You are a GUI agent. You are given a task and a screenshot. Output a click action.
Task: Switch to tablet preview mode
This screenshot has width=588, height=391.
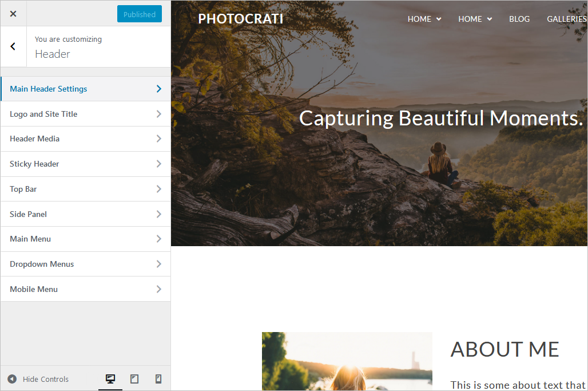coord(134,378)
